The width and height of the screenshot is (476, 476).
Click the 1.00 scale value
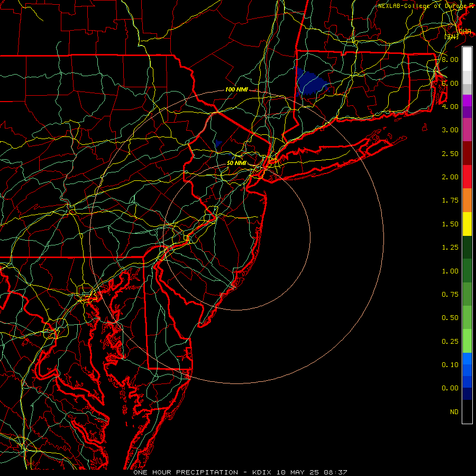(450, 271)
